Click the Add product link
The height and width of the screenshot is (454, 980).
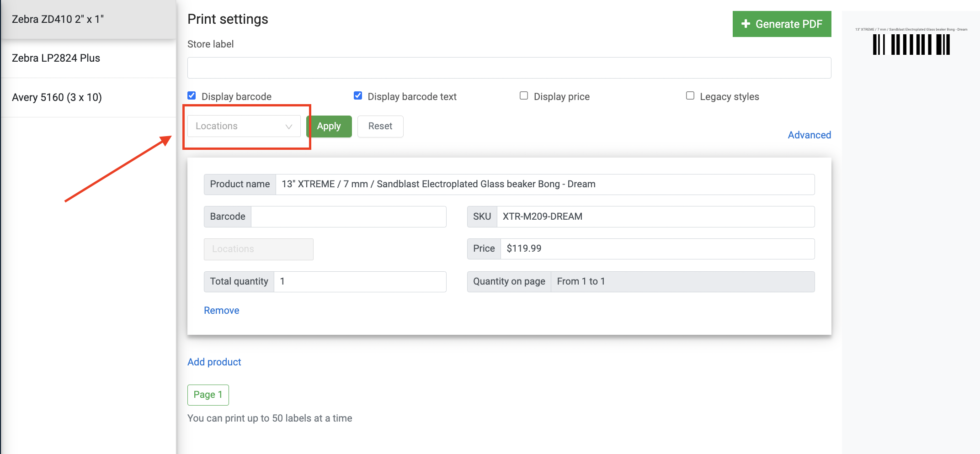click(214, 362)
